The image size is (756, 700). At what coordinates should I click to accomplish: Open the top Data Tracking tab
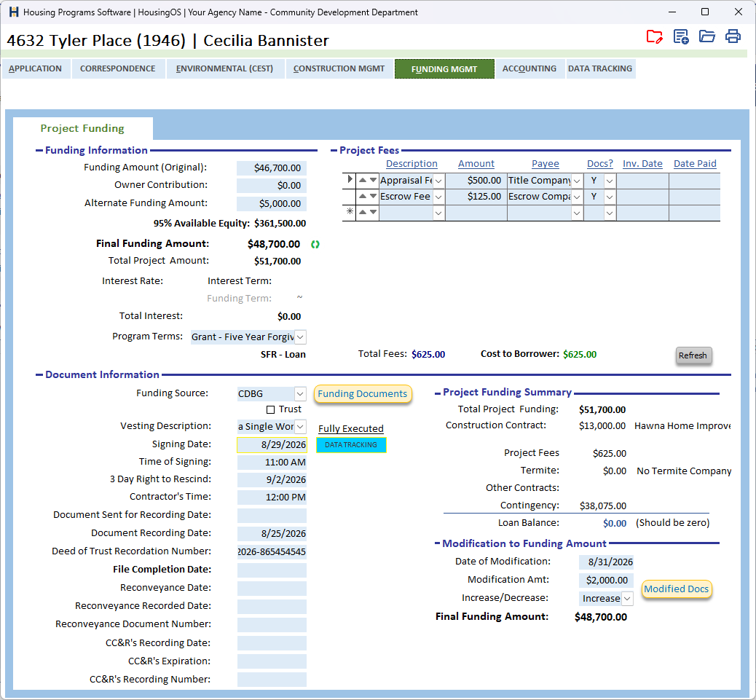tap(600, 68)
